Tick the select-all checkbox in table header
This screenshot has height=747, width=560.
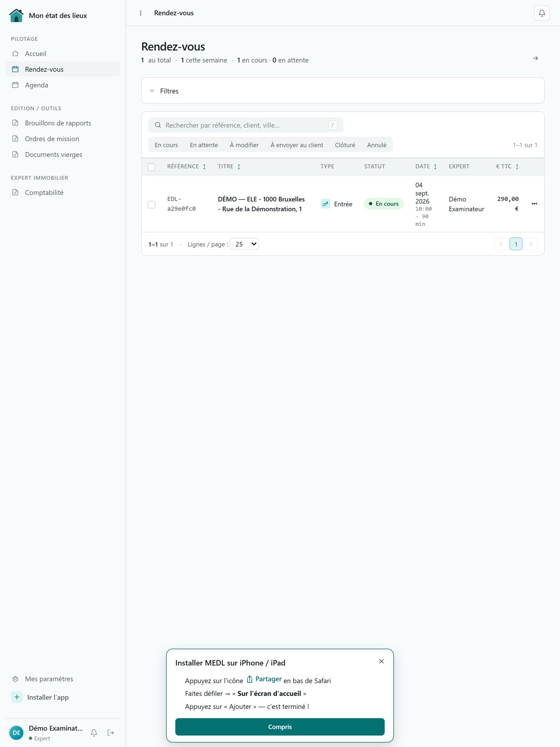(152, 167)
